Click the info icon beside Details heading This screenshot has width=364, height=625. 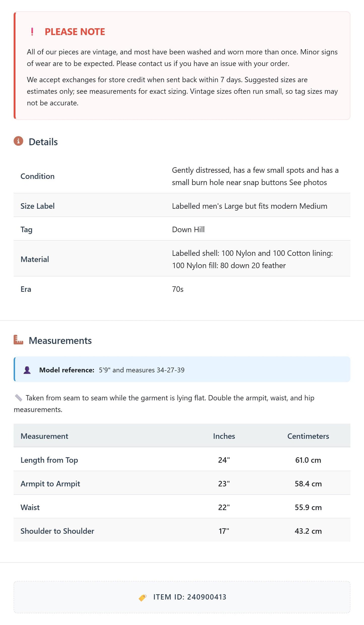(18, 141)
